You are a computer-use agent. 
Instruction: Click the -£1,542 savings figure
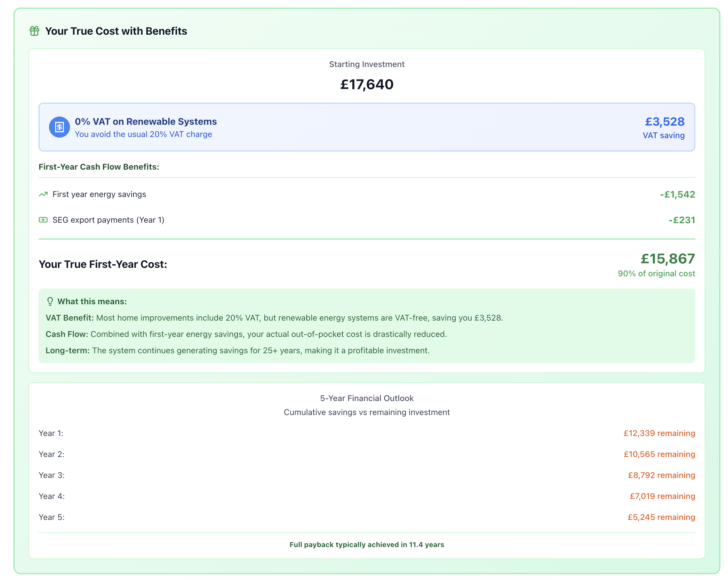(677, 194)
